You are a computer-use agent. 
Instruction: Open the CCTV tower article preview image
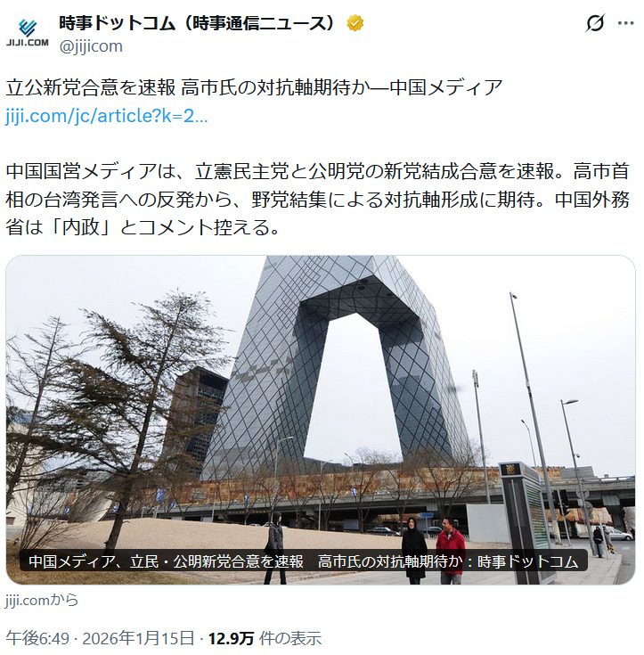pyautogui.click(x=321, y=420)
